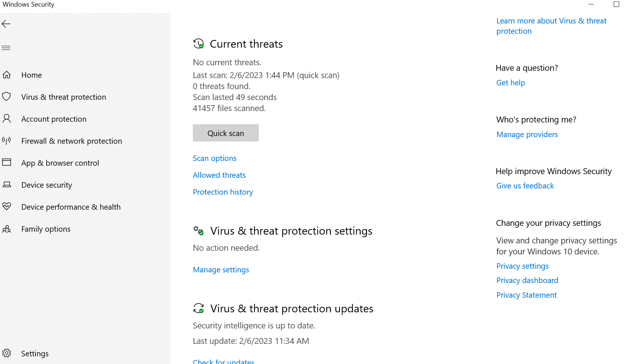The width and height of the screenshot is (639, 364).
Task: Click the Home house icon
Action: (7, 75)
